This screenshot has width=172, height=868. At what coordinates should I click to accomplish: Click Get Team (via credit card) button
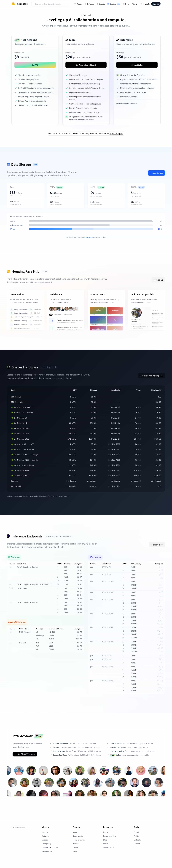click(x=86, y=65)
